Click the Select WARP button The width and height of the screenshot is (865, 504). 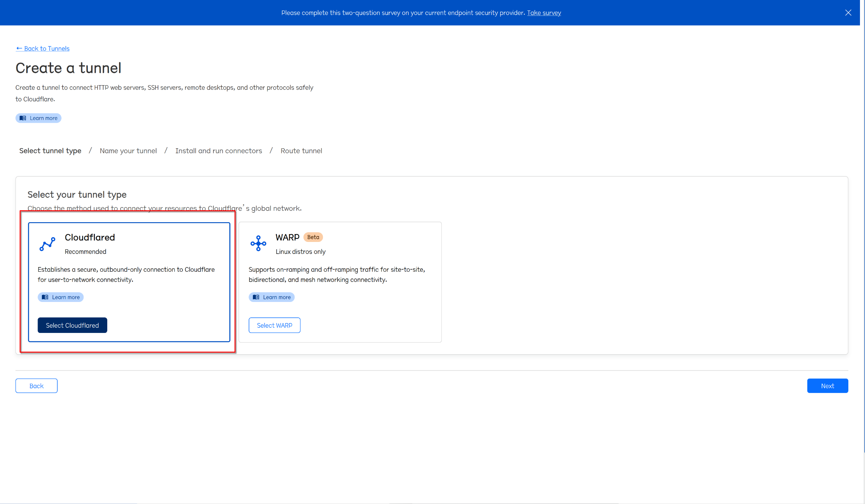275,325
